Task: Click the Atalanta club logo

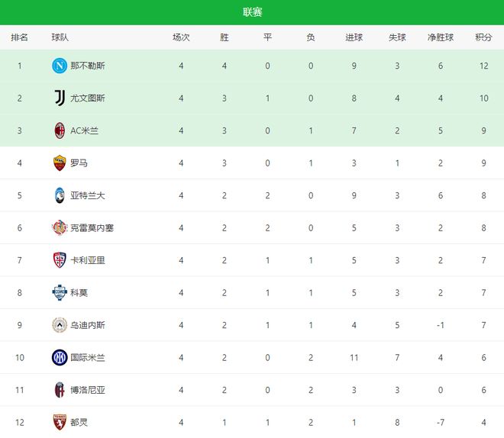Action: tap(59, 195)
